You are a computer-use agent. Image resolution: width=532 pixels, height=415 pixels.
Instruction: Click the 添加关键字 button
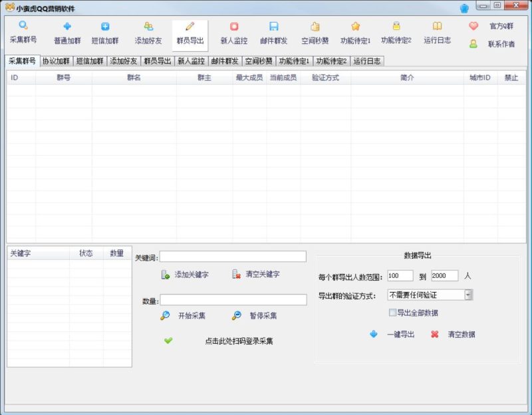(185, 275)
